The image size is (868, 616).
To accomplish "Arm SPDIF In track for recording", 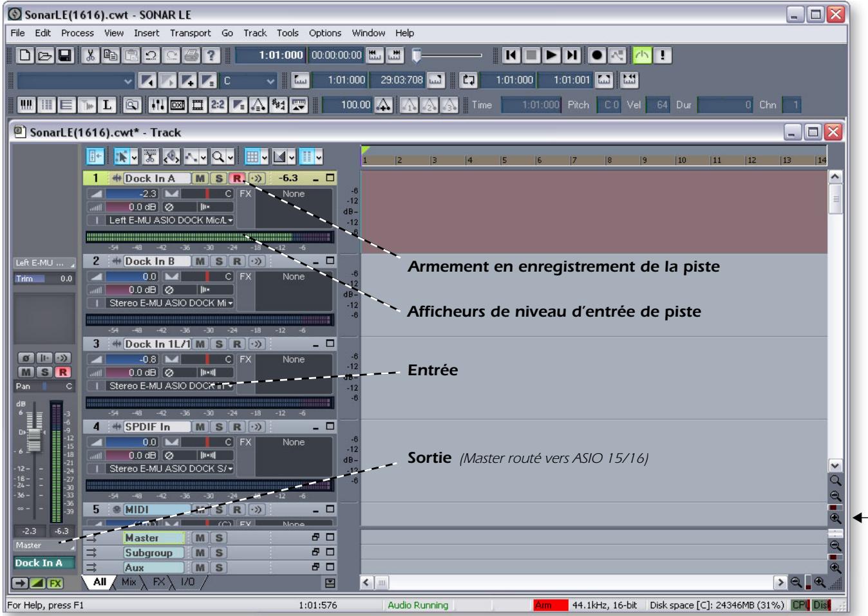I will click(237, 427).
